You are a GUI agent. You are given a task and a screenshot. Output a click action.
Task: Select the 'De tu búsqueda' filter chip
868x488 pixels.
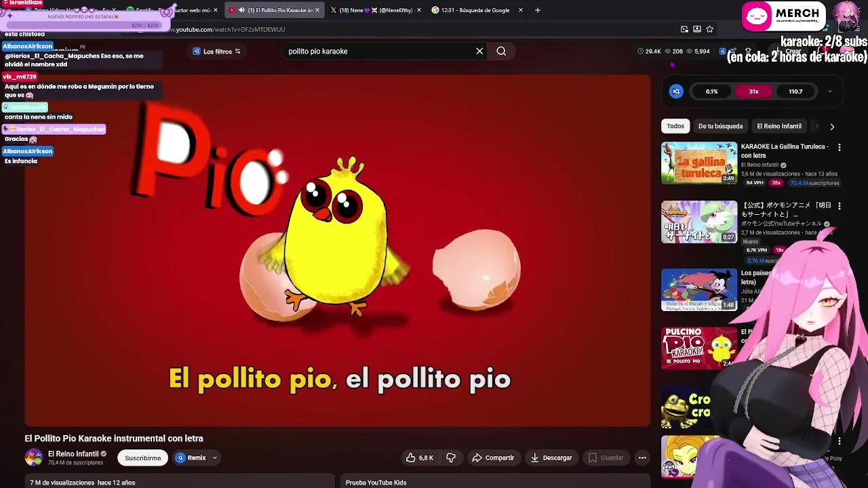click(x=720, y=126)
